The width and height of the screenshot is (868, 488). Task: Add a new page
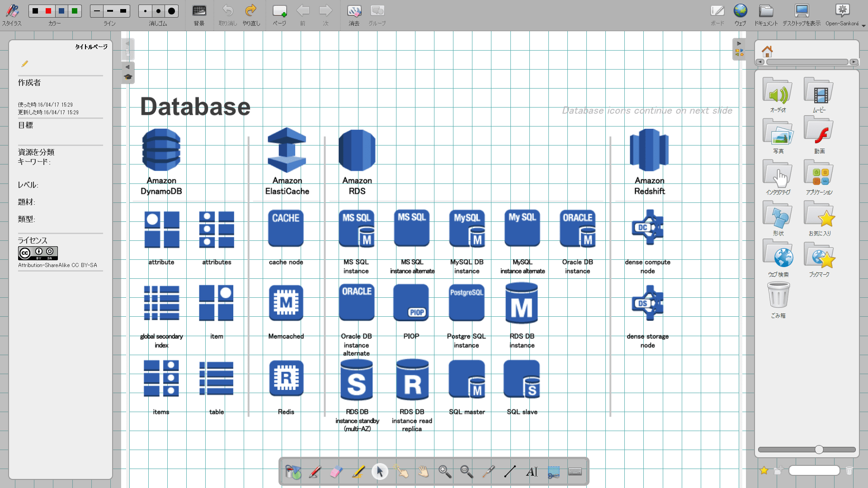(279, 15)
